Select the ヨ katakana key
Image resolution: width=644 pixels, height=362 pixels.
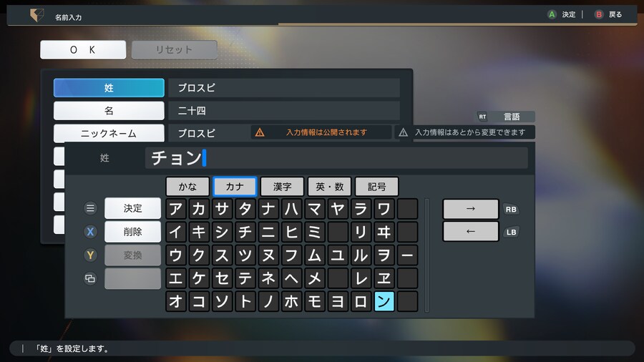pyautogui.click(x=338, y=301)
